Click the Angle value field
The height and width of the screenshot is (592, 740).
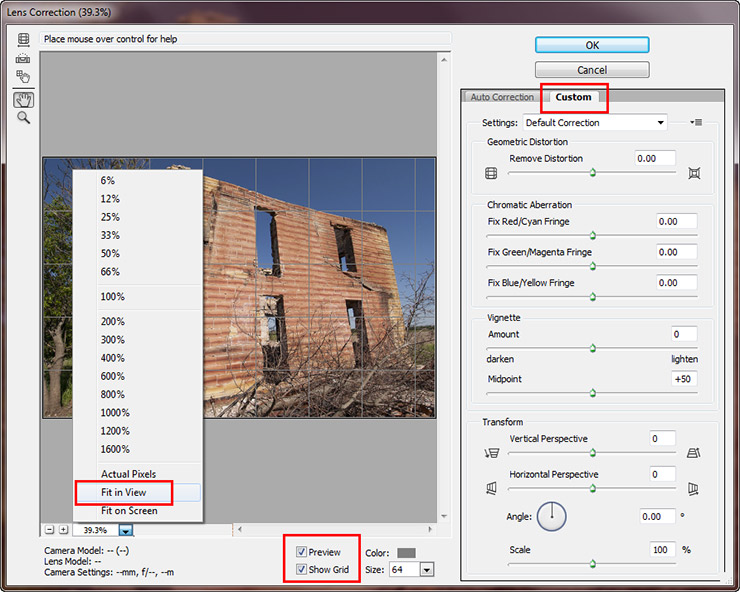point(657,516)
